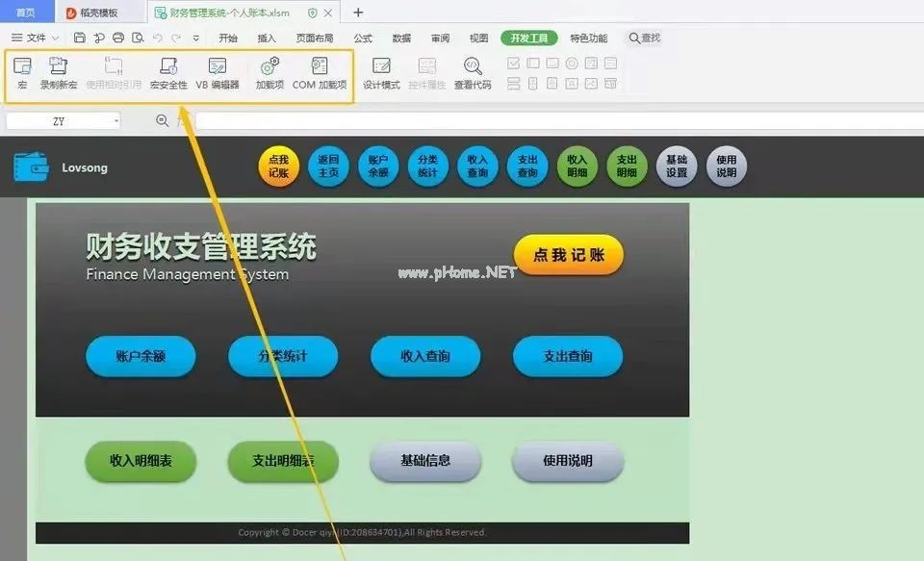Launch the VB 编辑器 editor
The width and height of the screenshot is (924, 561).
coord(218,72)
